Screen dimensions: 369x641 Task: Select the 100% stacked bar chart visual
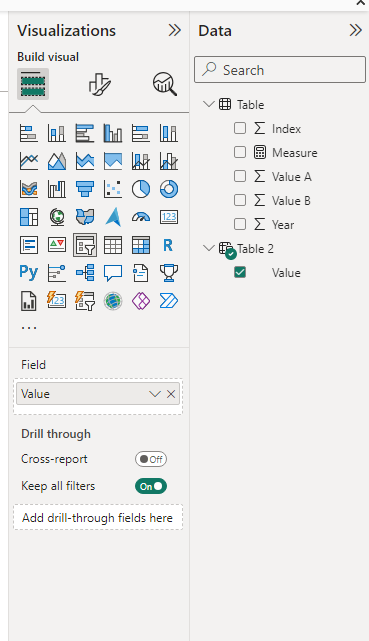141,133
